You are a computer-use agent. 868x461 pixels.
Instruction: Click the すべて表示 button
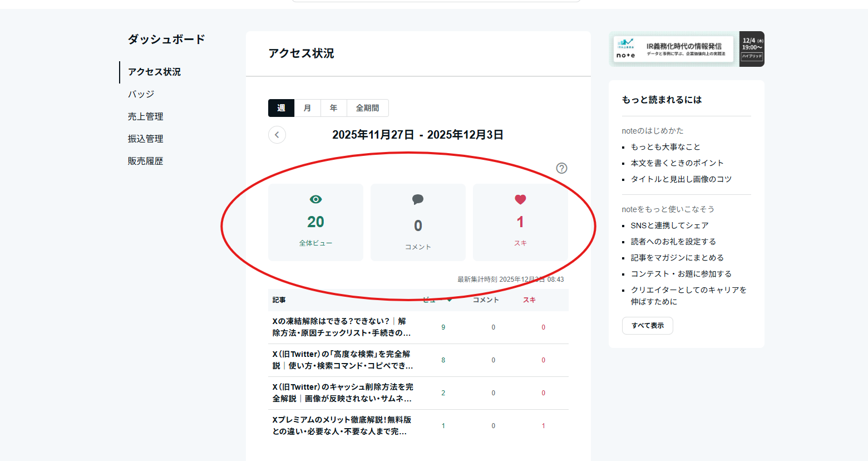[x=647, y=326]
